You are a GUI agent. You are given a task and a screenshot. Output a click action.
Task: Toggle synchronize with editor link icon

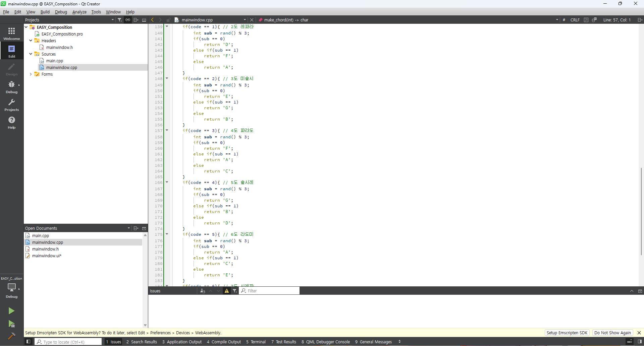(x=128, y=20)
